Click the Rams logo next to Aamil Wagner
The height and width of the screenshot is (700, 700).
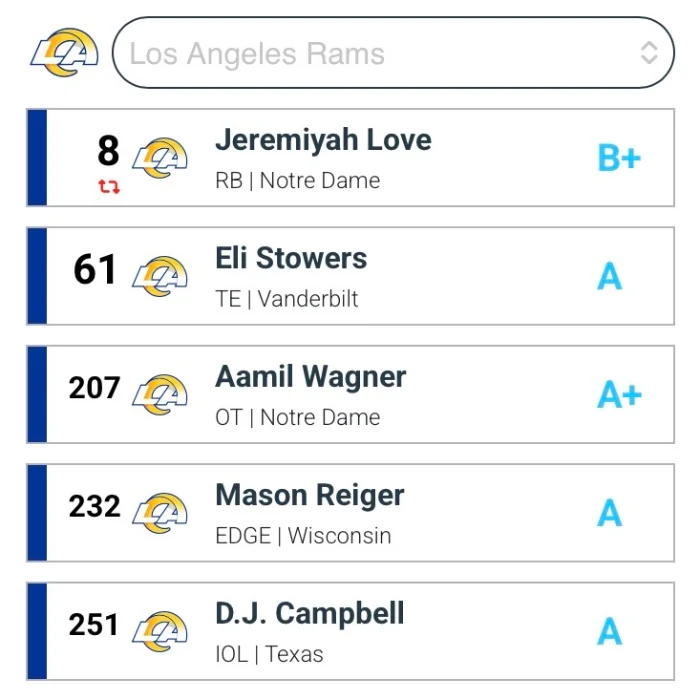[x=160, y=394]
